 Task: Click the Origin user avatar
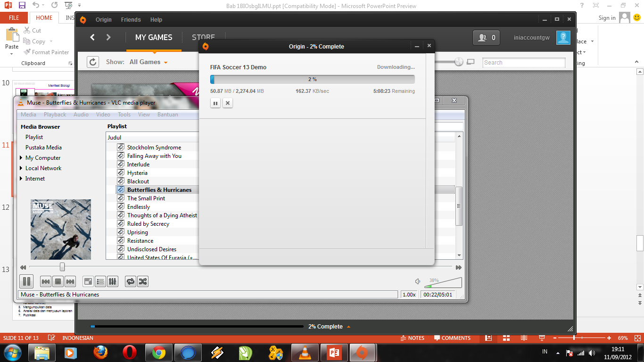tap(563, 37)
